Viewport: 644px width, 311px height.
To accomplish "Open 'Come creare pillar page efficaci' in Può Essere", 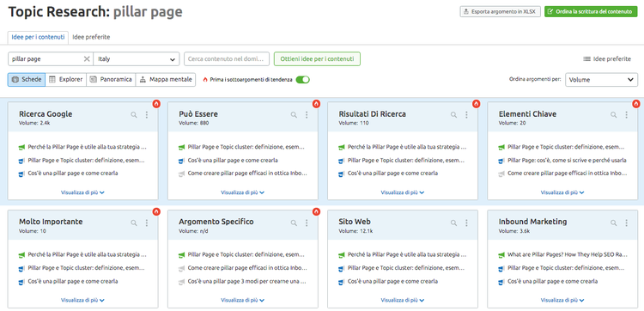I will point(247,174).
